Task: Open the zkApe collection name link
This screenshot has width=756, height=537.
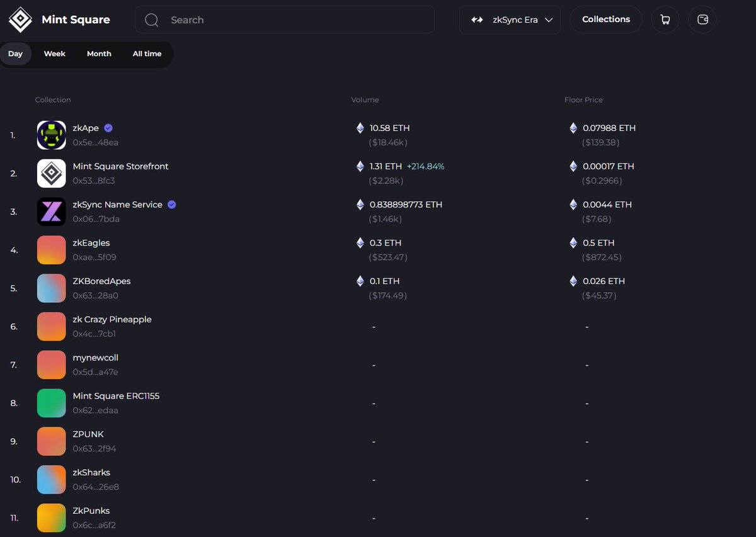Action: [86, 128]
